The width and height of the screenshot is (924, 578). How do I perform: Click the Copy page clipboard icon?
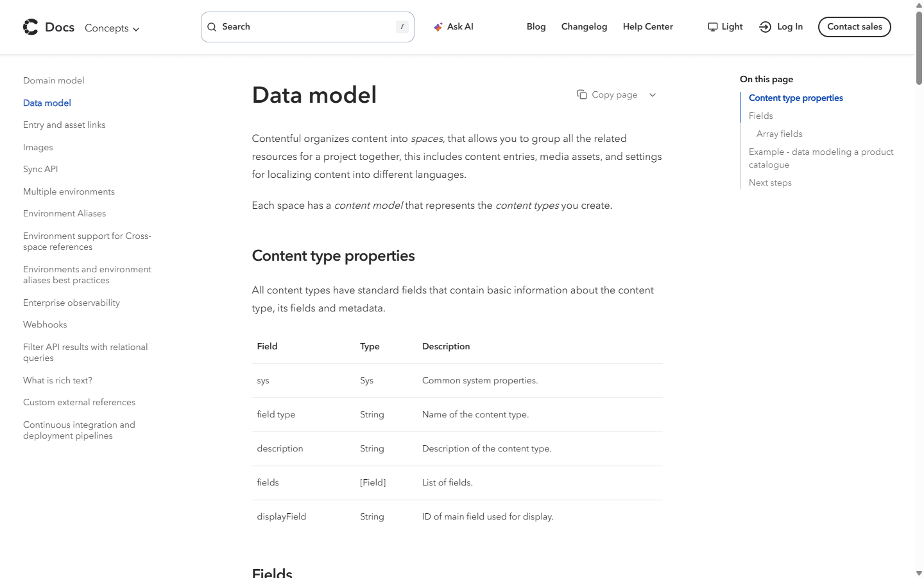point(582,94)
